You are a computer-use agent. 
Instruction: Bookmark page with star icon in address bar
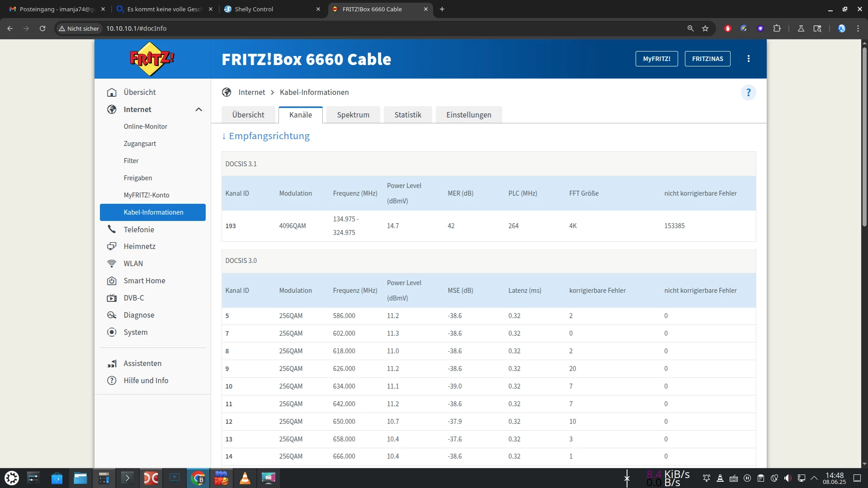(705, 28)
